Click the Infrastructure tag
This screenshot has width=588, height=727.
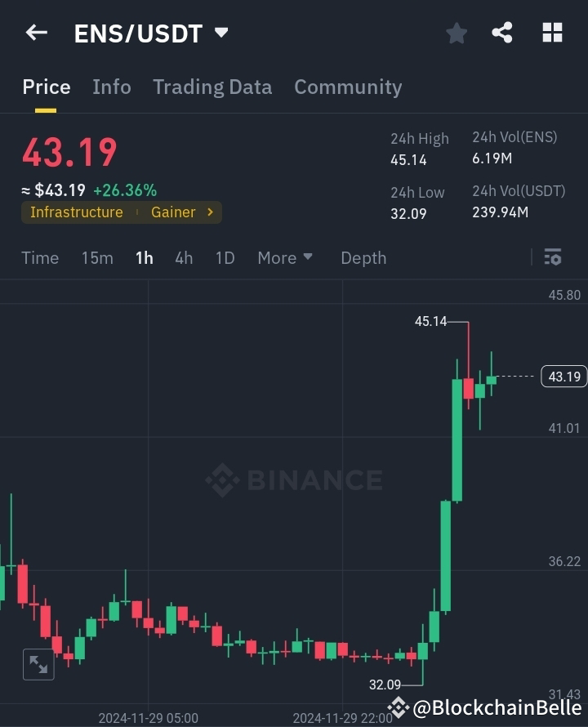pos(76,212)
